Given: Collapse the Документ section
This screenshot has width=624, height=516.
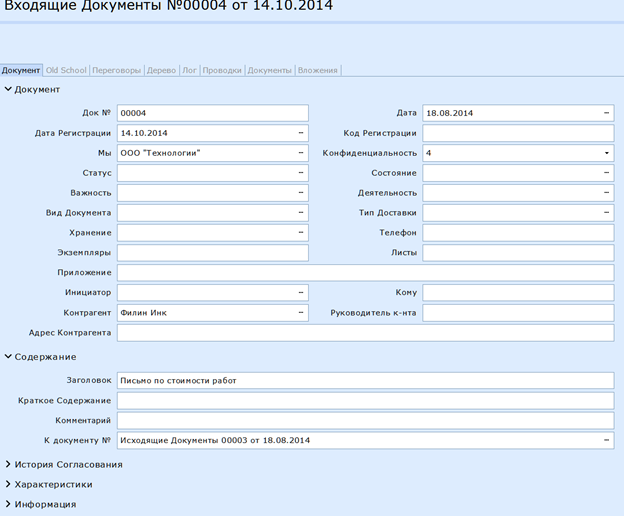Looking at the screenshot, I should pyautogui.click(x=8, y=89).
